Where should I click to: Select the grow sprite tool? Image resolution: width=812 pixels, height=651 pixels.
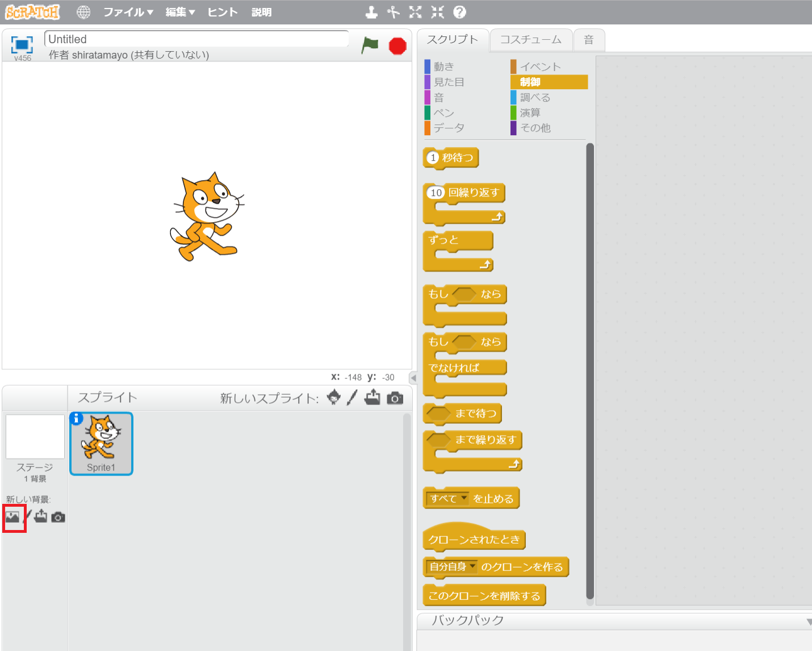416,12
